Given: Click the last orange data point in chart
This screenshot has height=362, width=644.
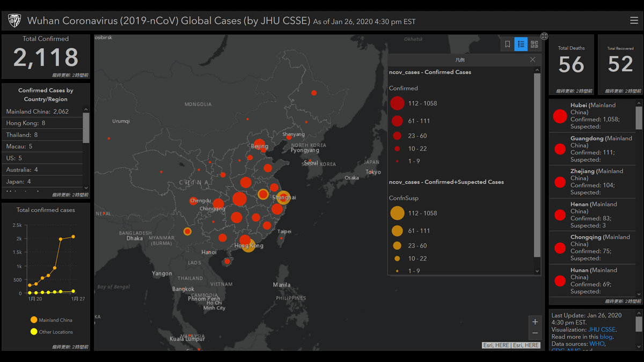Looking at the screenshot, I should click(73, 237).
